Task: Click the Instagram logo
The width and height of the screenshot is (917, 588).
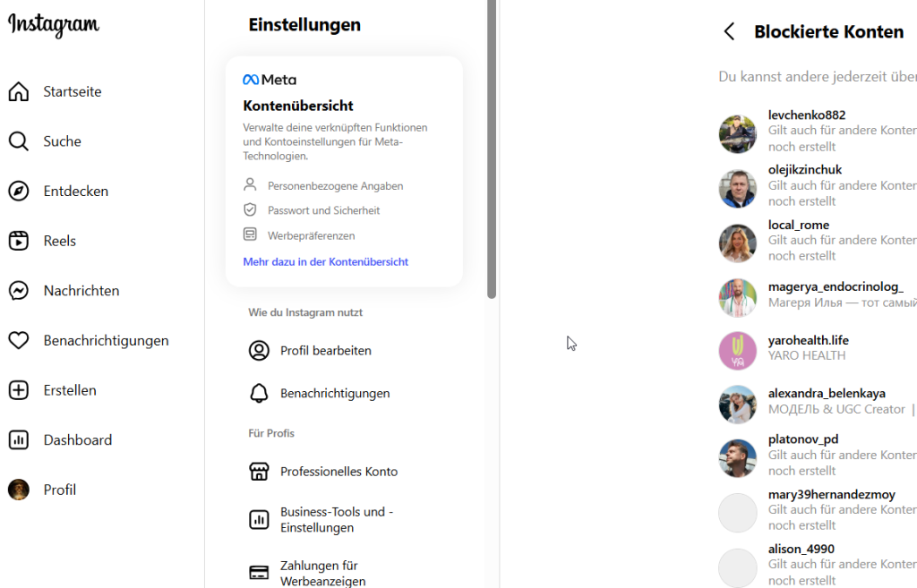Action: coord(54,26)
